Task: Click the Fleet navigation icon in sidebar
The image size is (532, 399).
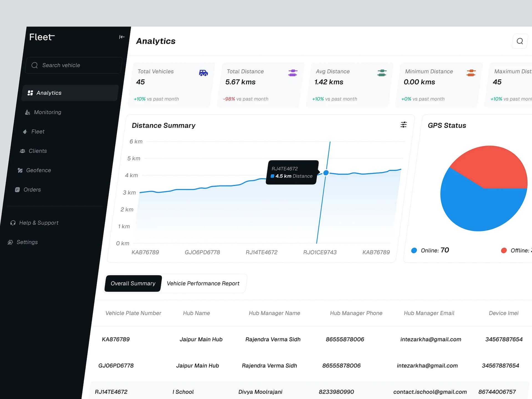Action: [x=25, y=132]
